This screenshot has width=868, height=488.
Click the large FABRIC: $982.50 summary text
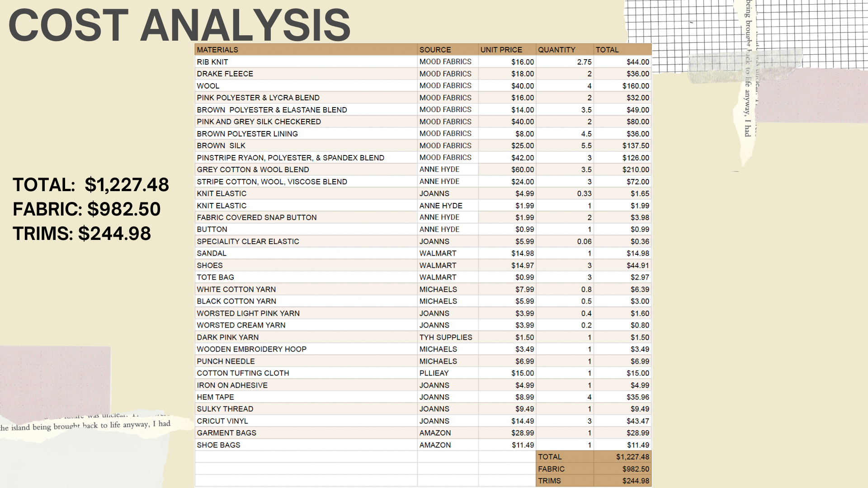87,209
